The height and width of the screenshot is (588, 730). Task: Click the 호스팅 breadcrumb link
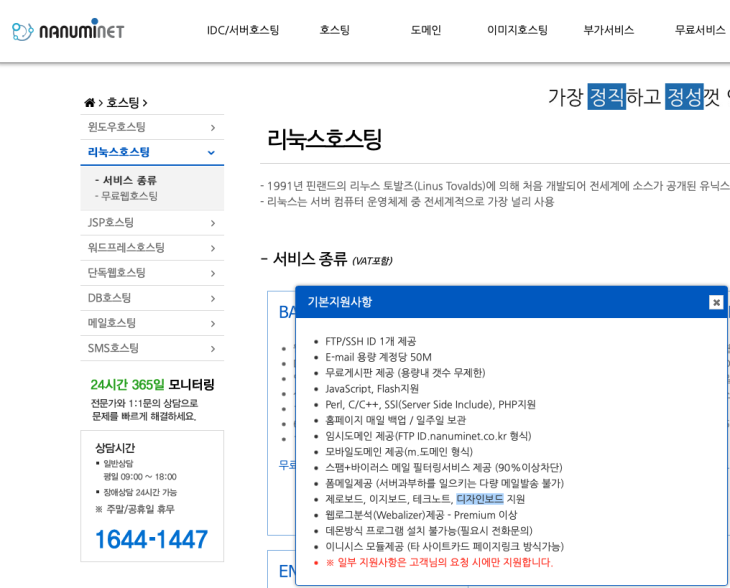[x=123, y=103]
